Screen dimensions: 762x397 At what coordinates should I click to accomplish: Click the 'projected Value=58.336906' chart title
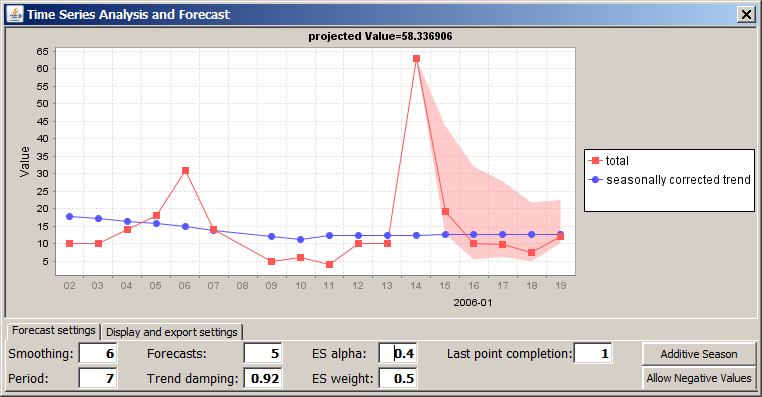point(380,36)
